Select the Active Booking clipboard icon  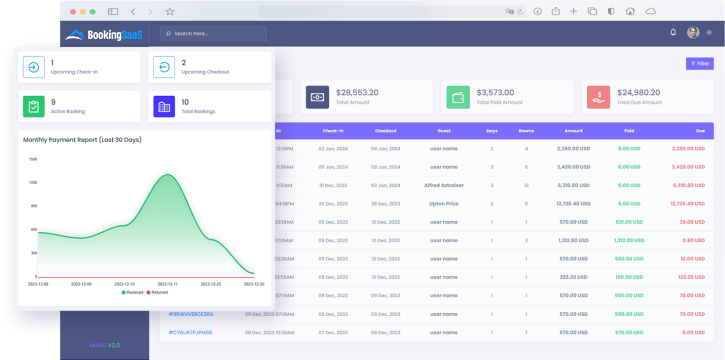tap(34, 106)
